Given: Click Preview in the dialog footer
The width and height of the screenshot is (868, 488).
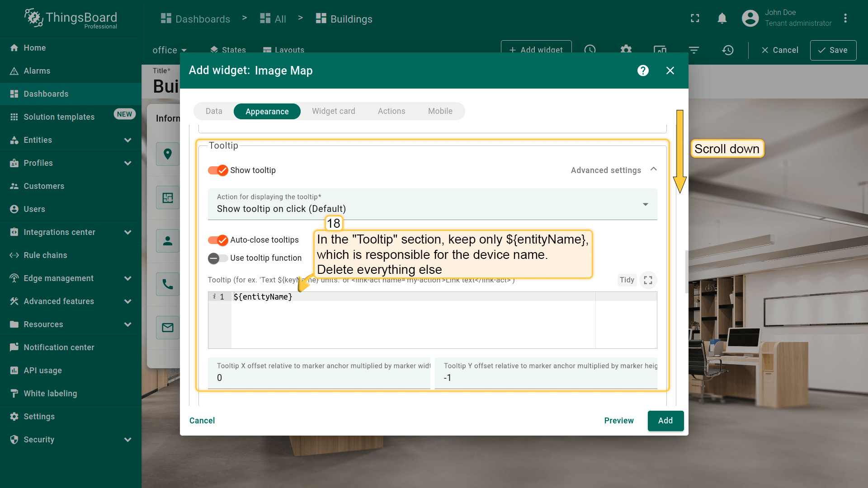Looking at the screenshot, I should click(x=618, y=421).
